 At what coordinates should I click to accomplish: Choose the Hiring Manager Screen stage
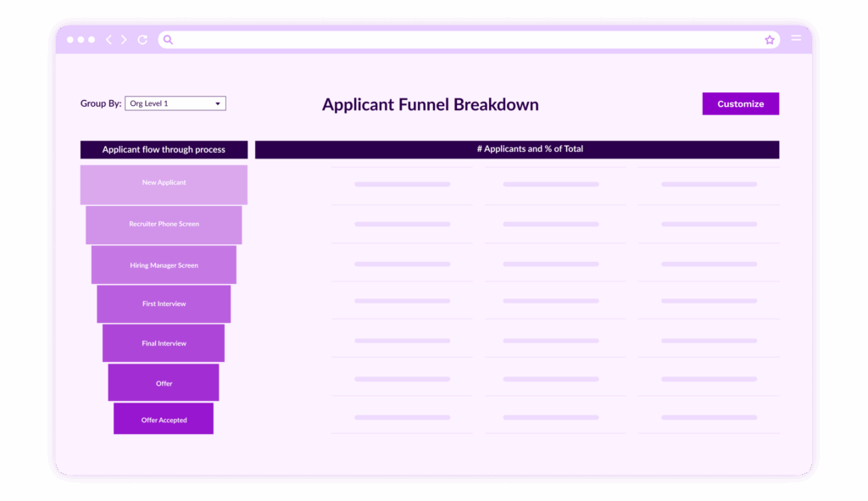[164, 265]
